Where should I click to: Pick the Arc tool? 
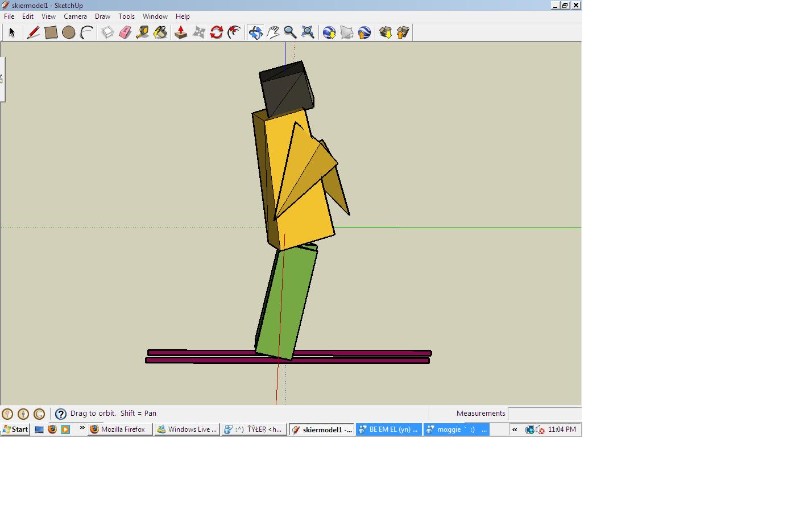(x=86, y=32)
